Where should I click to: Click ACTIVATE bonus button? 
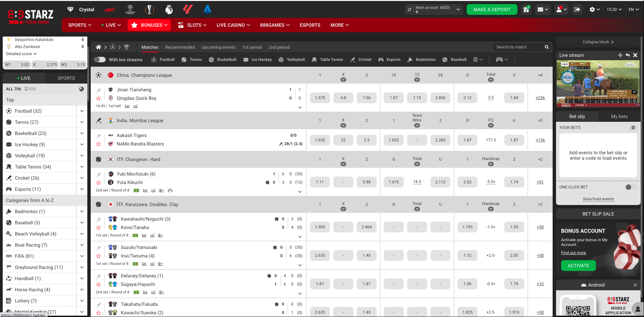click(578, 266)
